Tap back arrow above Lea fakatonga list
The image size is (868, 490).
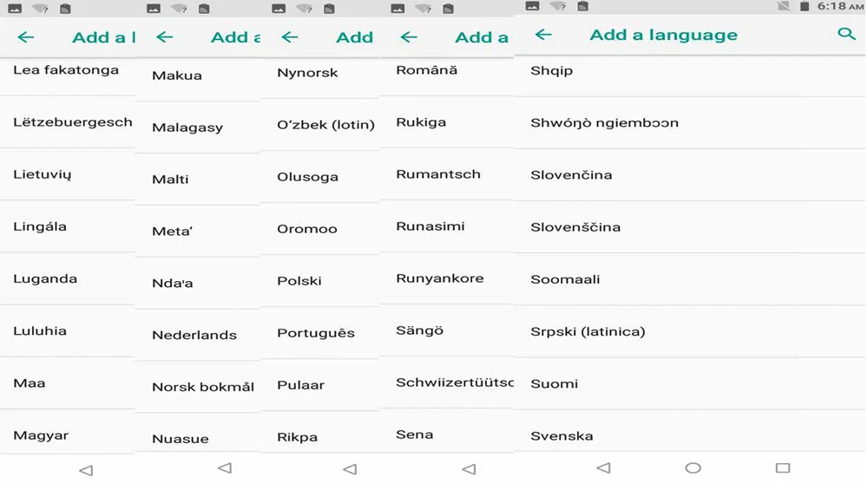[x=25, y=37]
